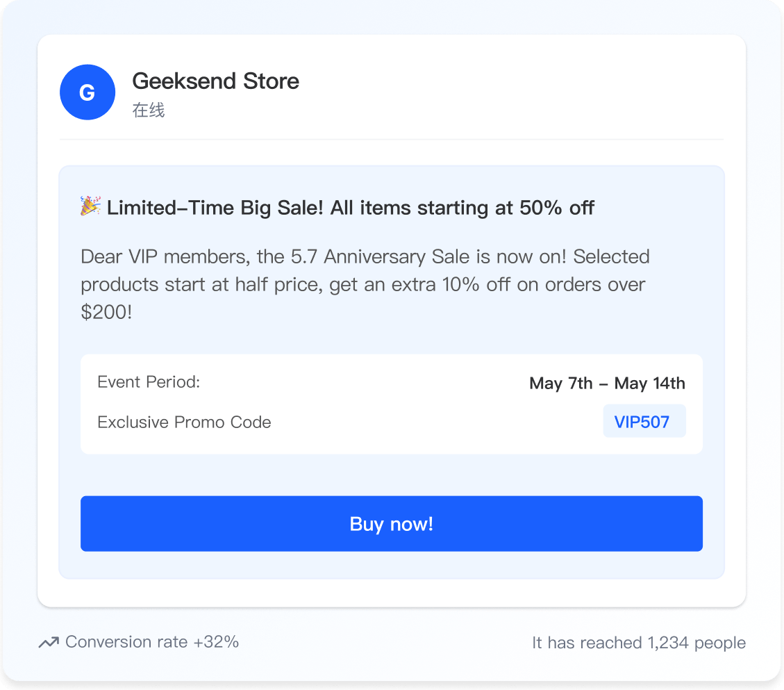
Task: Click the blue G avatar icon
Action: tap(87, 92)
